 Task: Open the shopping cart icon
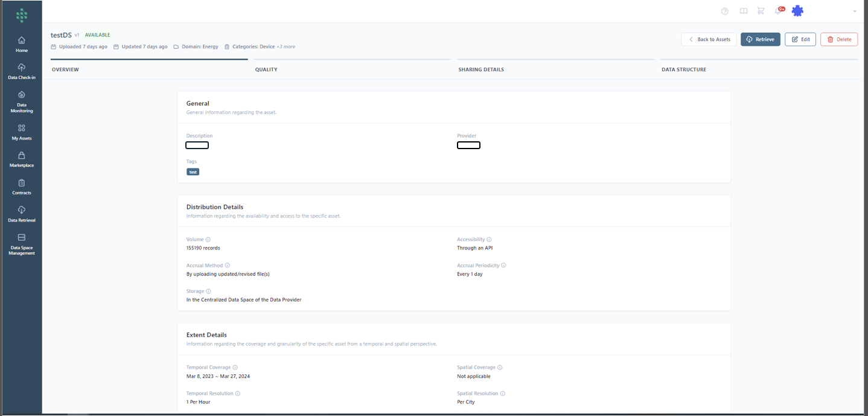click(761, 11)
